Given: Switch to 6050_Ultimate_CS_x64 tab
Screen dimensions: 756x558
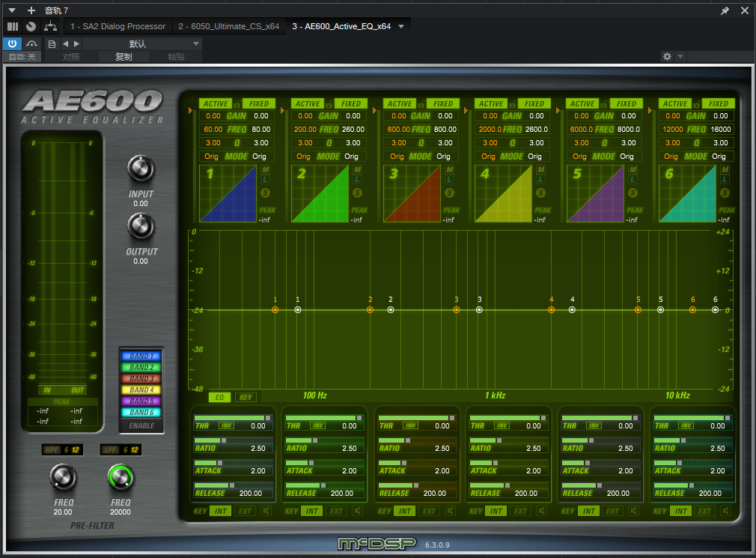Looking at the screenshot, I should pos(228,26).
